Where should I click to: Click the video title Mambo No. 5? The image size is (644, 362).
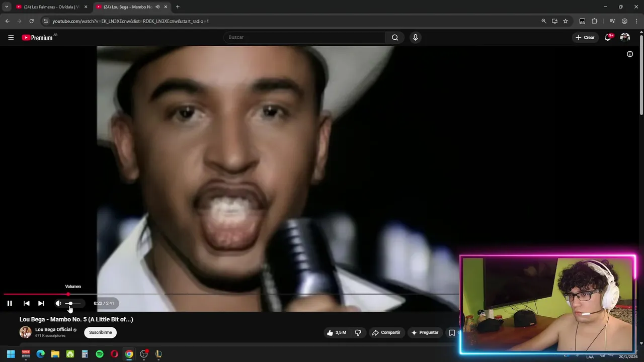pyautogui.click(x=76, y=319)
